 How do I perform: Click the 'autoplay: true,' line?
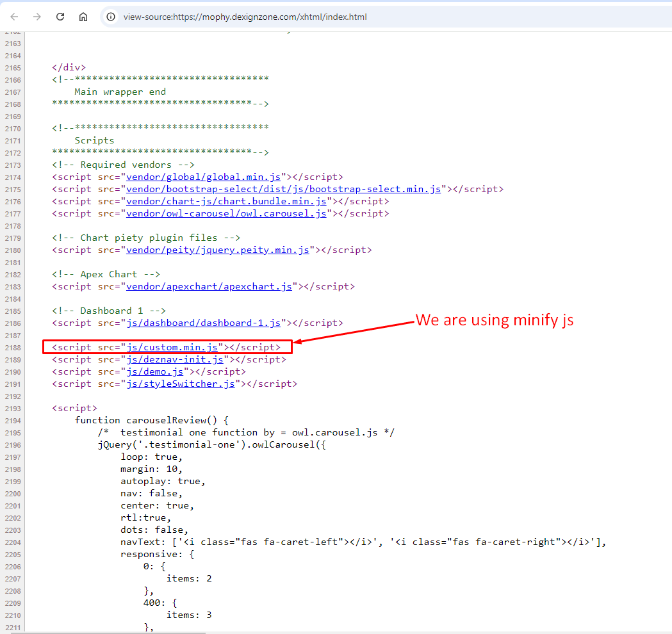pyautogui.click(x=163, y=481)
